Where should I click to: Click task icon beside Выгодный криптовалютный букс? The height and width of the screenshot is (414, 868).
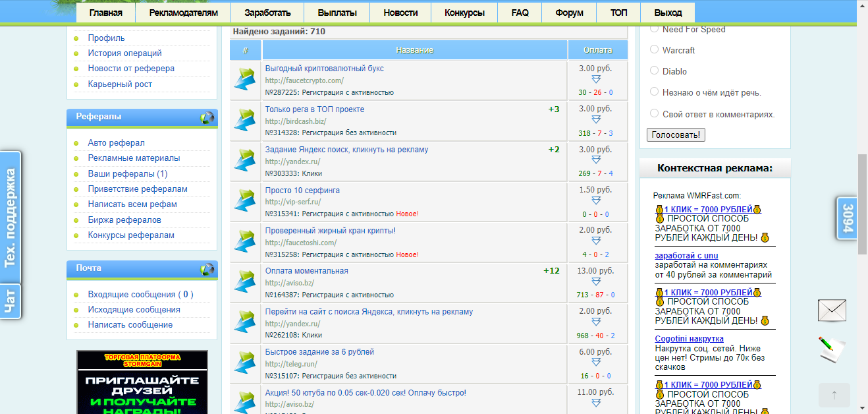244,80
